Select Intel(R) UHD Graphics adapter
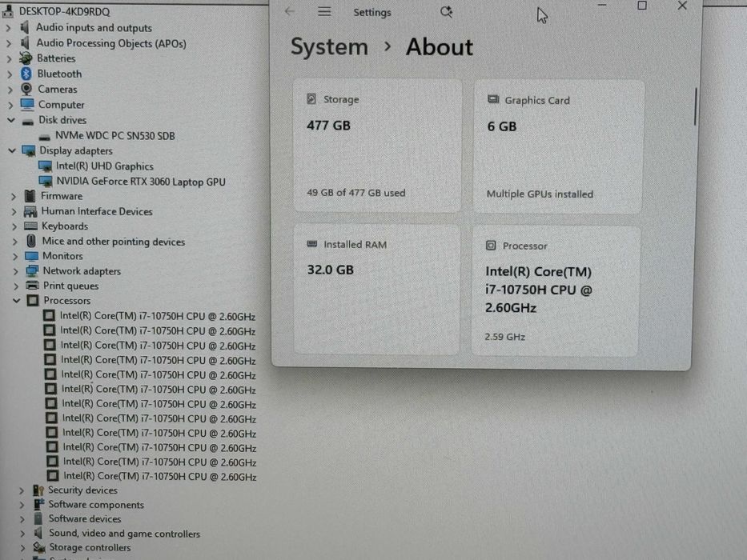Viewport: 747px width, 560px height. [104, 166]
